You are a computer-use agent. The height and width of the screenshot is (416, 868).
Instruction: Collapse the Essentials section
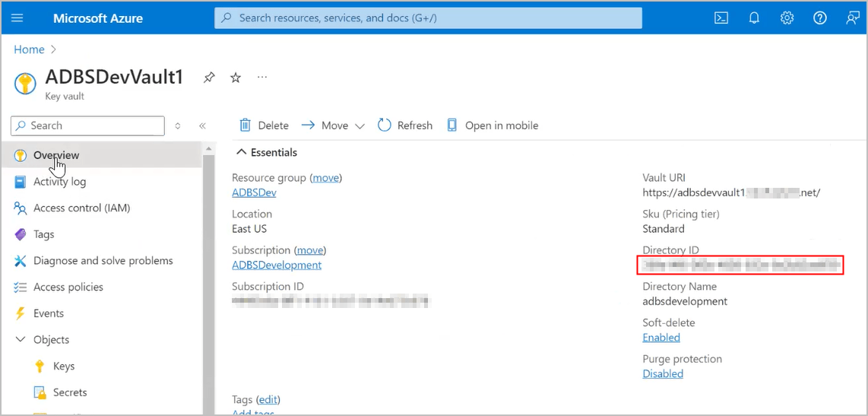[242, 152]
